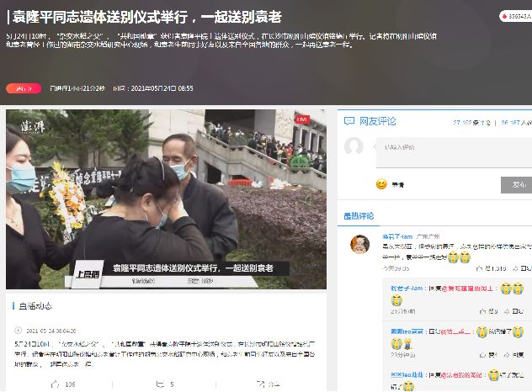Click the comment count in 网友评论 header
The image size is (532, 392).
(x=471, y=123)
